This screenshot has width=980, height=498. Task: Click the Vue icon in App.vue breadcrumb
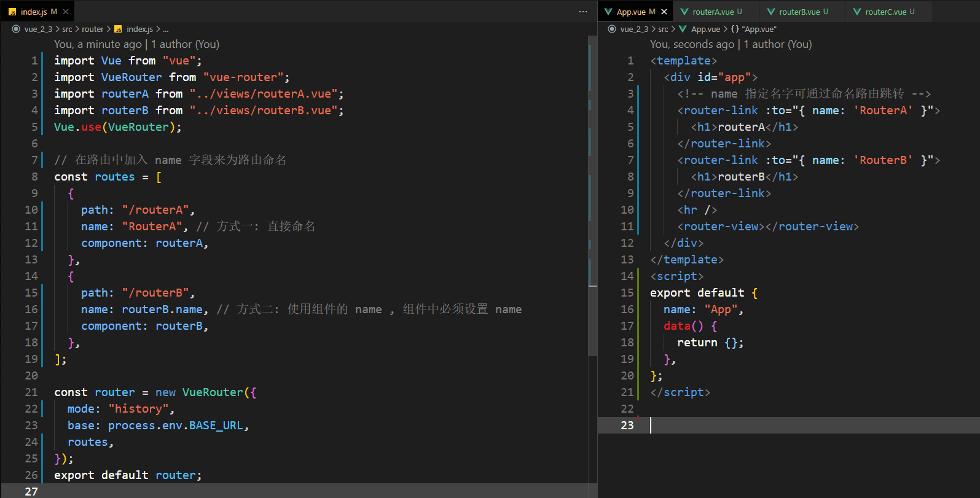pos(683,29)
